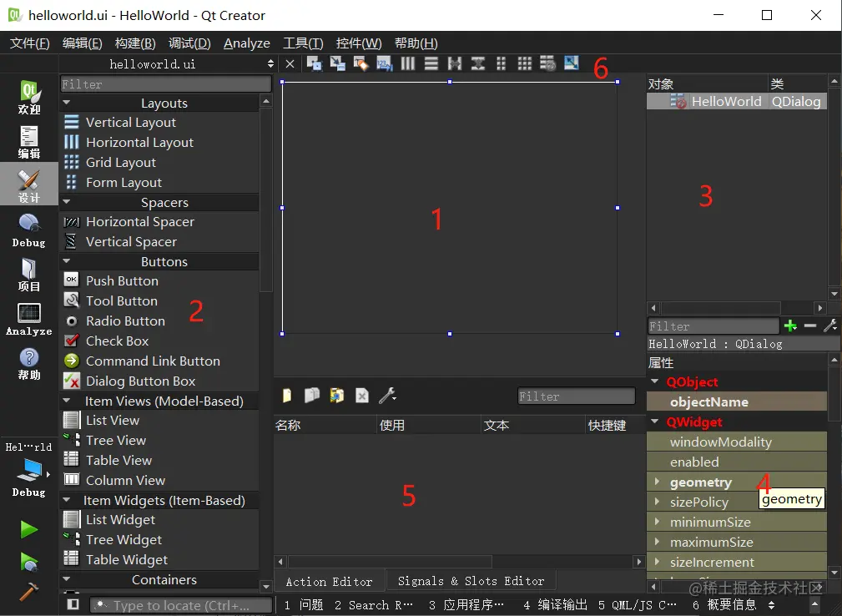Click Edit Signals/Slots toolbar icon
The height and width of the screenshot is (616, 842).
338,63
